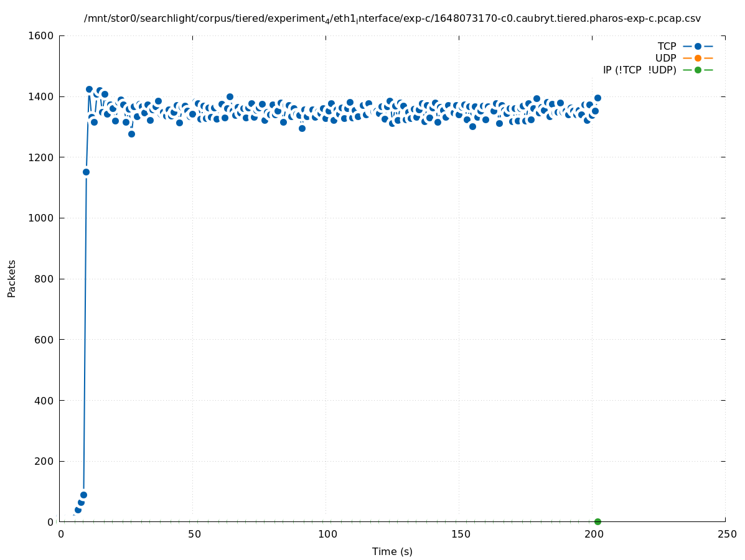The width and height of the screenshot is (745, 560).
Task: Toggle the UDP series via its legend label
Action: [x=665, y=58]
